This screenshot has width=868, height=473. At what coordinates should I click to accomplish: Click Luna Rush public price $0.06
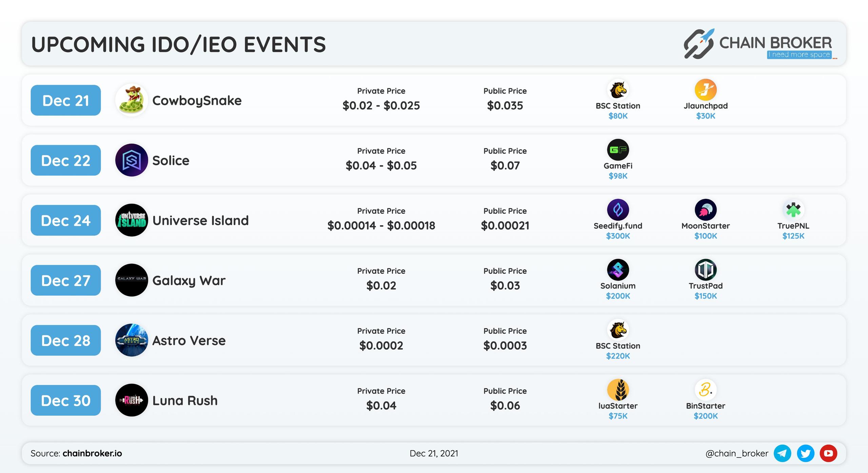coord(505,405)
